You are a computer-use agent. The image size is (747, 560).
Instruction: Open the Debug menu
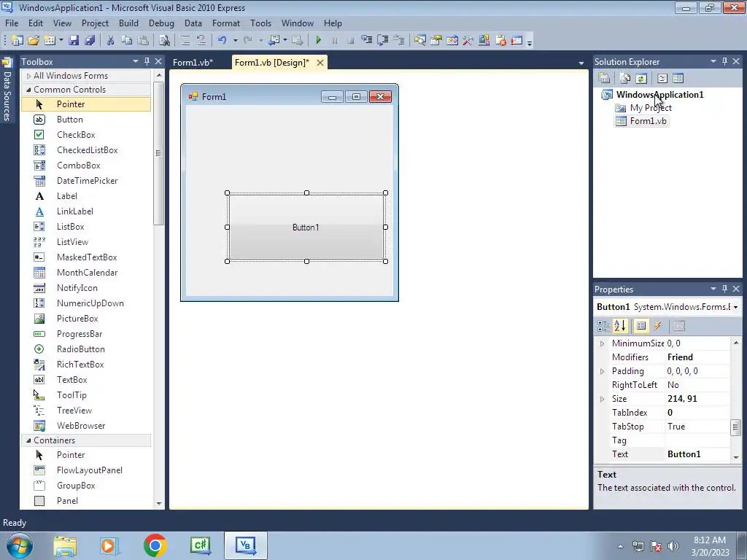tap(161, 23)
